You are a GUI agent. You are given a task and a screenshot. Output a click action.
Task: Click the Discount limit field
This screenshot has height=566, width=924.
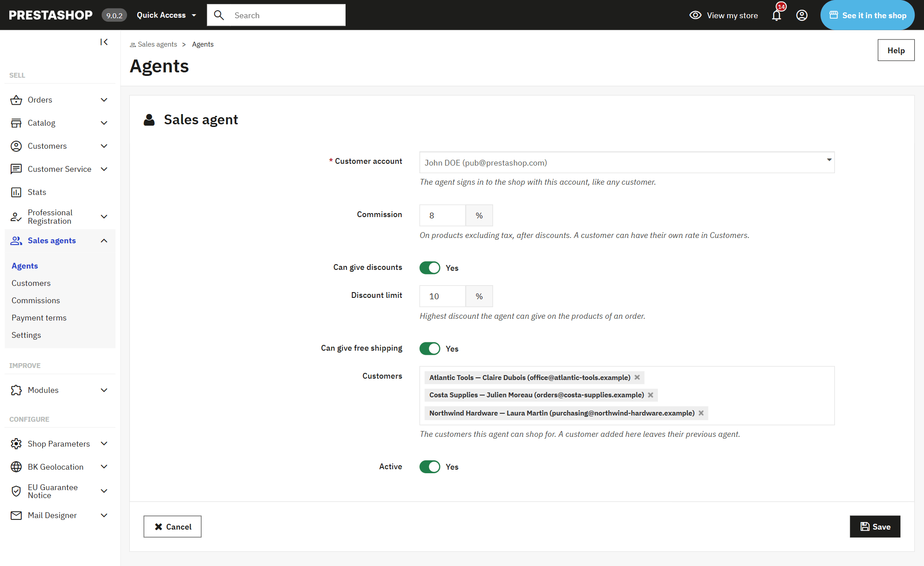click(x=442, y=296)
